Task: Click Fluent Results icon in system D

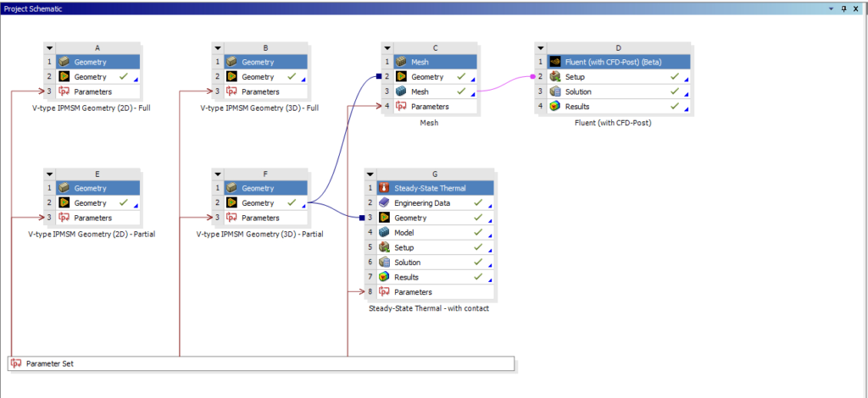Action: [x=554, y=107]
